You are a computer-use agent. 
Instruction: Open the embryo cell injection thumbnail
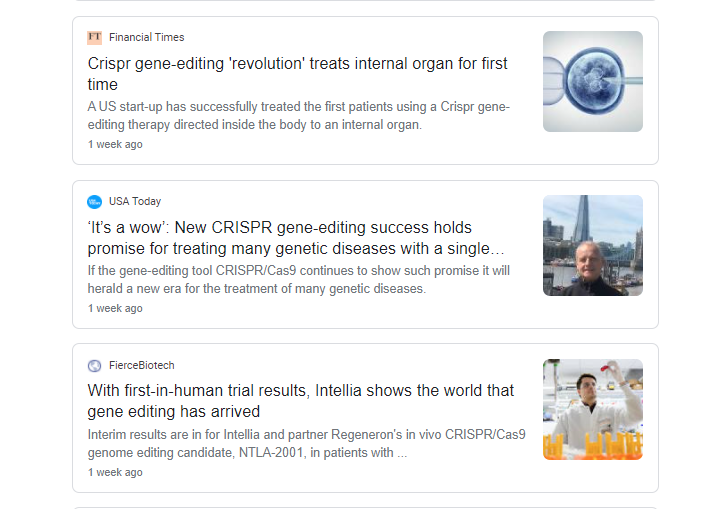pyautogui.click(x=593, y=81)
